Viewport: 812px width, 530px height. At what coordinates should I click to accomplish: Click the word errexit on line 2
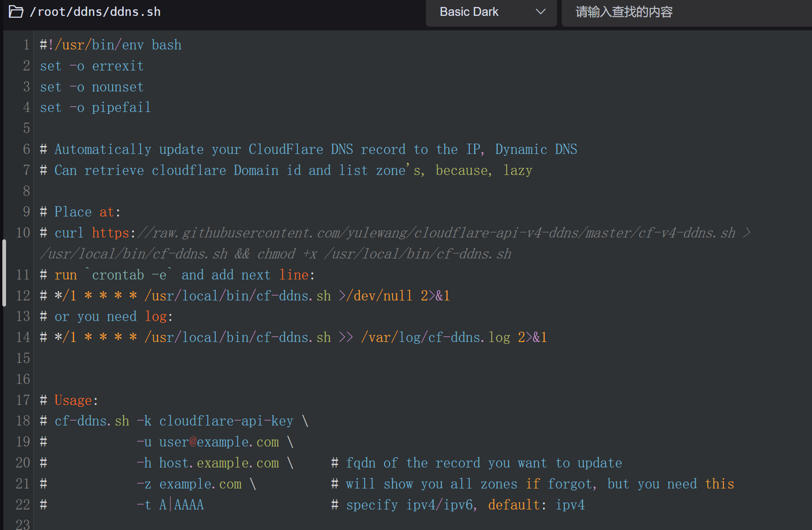[118, 66]
